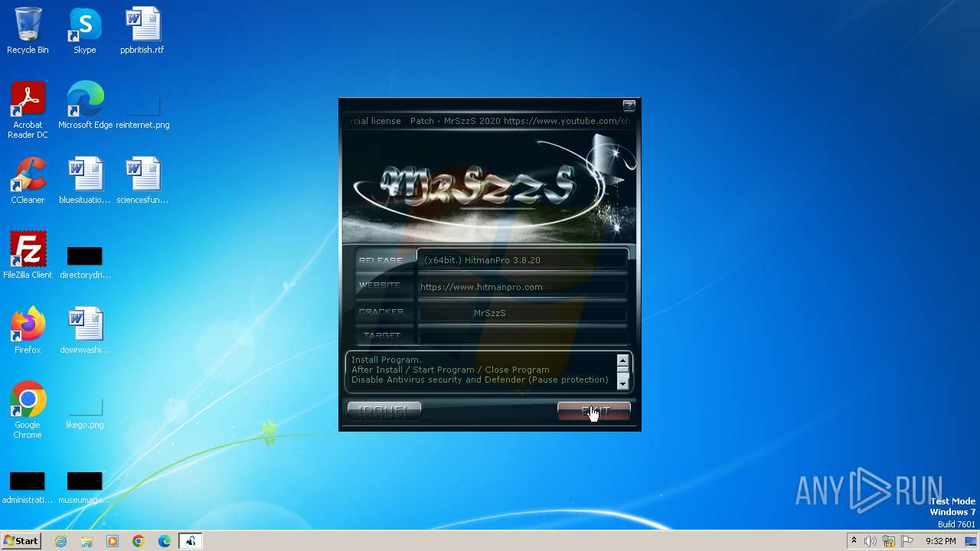The width and height of the screenshot is (980, 551).
Task: Click the Action Center flag tray icon
Action: pos(907,541)
